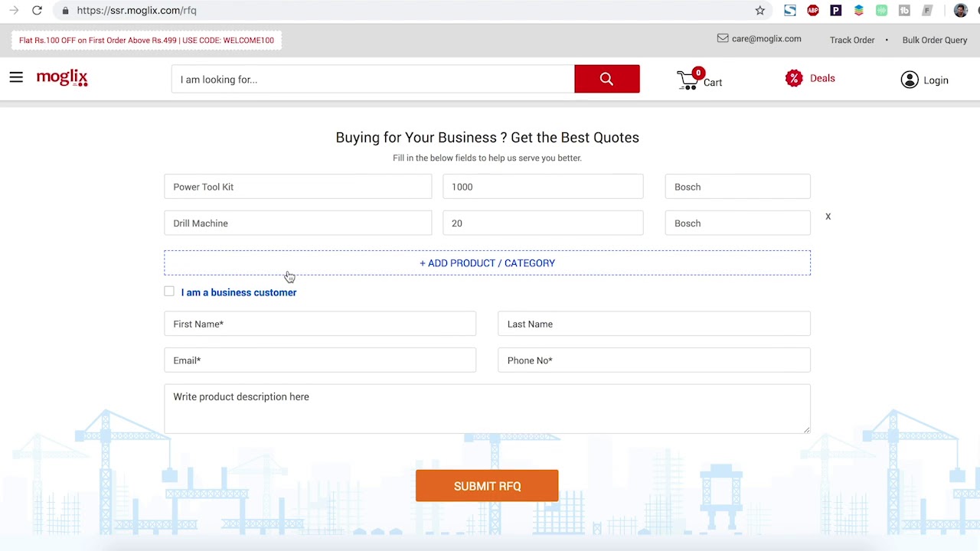Click the Deals link text
Viewport: 980px width, 551px height.
[x=822, y=78]
